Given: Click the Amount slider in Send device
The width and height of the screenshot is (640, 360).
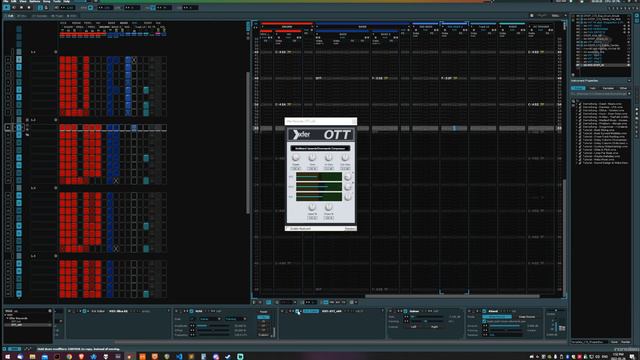Looking at the screenshot, I should [x=507, y=326].
